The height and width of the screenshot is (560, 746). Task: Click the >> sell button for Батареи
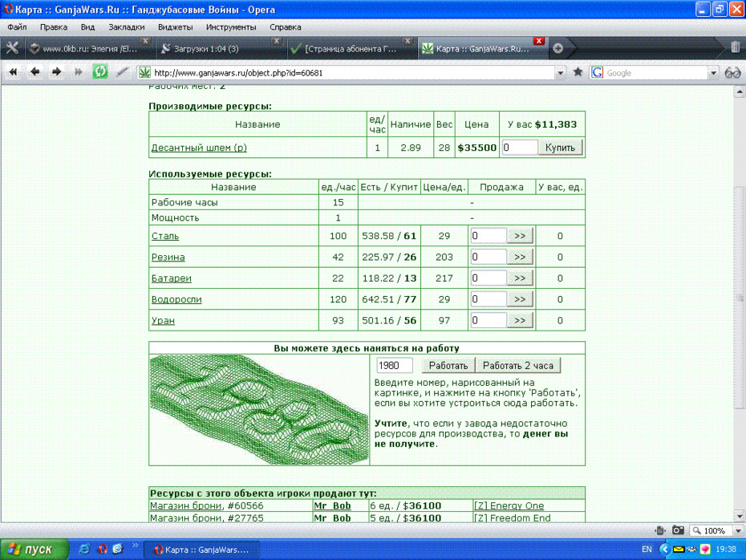coord(520,278)
